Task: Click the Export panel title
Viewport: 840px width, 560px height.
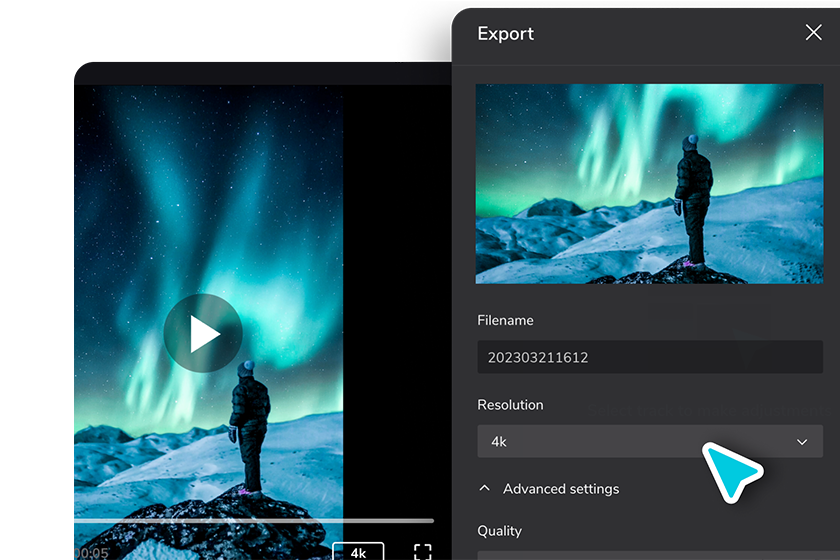Action: coord(505,34)
